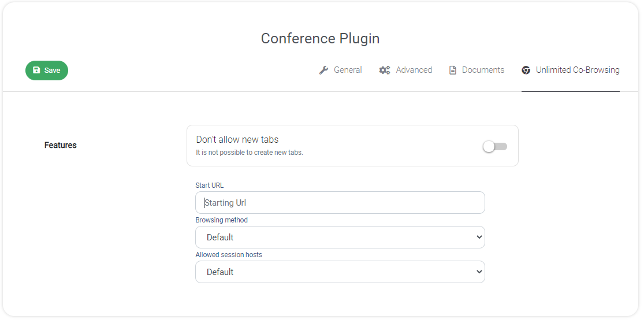The image size is (644, 323).
Task: Click into the Start URL input field
Action: click(340, 203)
